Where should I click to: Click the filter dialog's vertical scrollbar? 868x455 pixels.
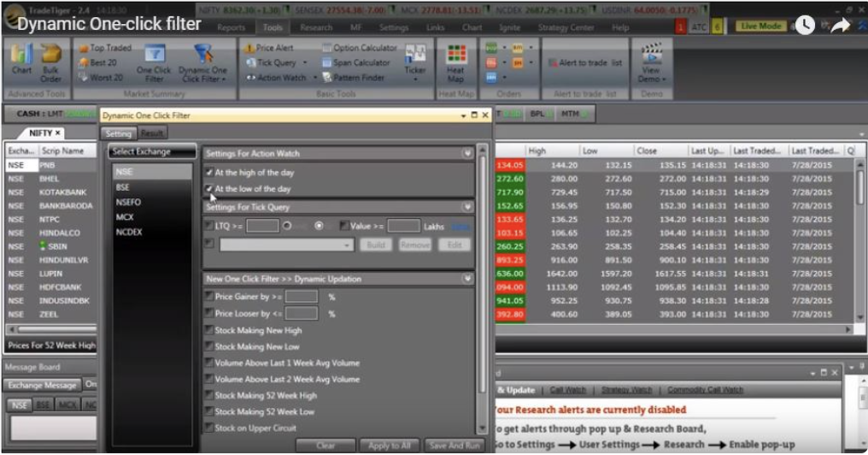pyautogui.click(x=483, y=257)
